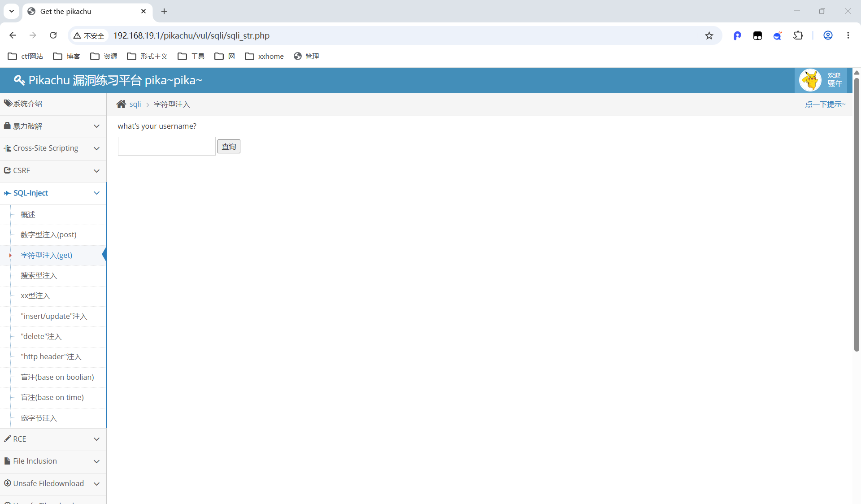861x504 pixels.
Task: Click the 欢迎 骚年 welcome text
Action: tap(835, 80)
